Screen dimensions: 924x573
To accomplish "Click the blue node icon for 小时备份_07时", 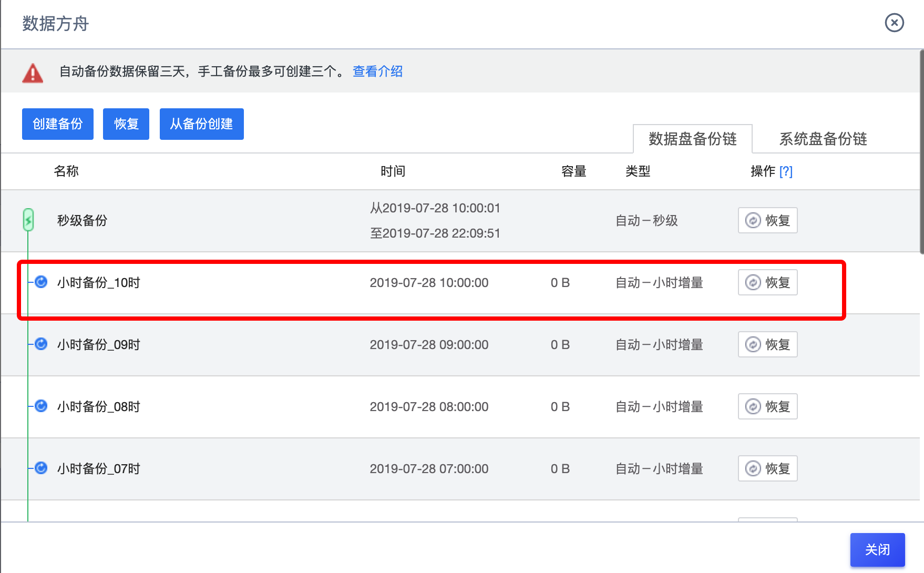I will coord(41,468).
